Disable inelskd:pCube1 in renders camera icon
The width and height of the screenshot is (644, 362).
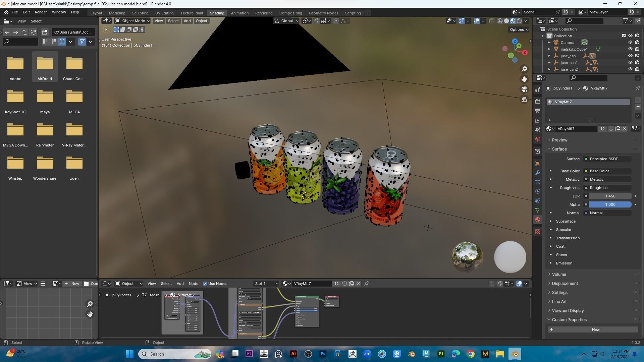tap(637, 49)
